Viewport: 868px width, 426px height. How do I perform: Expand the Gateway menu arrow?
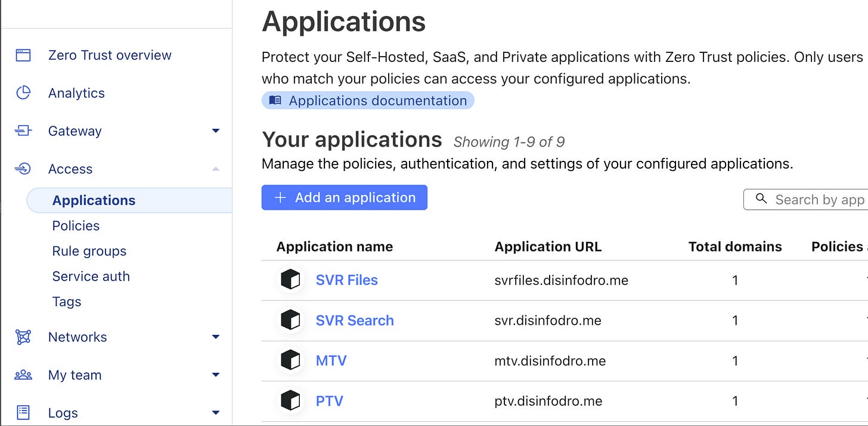click(x=216, y=131)
